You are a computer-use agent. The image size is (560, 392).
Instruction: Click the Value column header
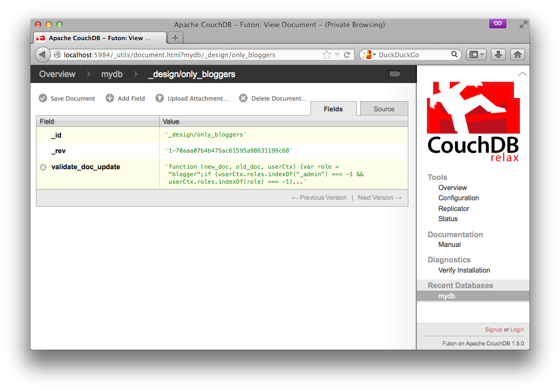point(283,122)
